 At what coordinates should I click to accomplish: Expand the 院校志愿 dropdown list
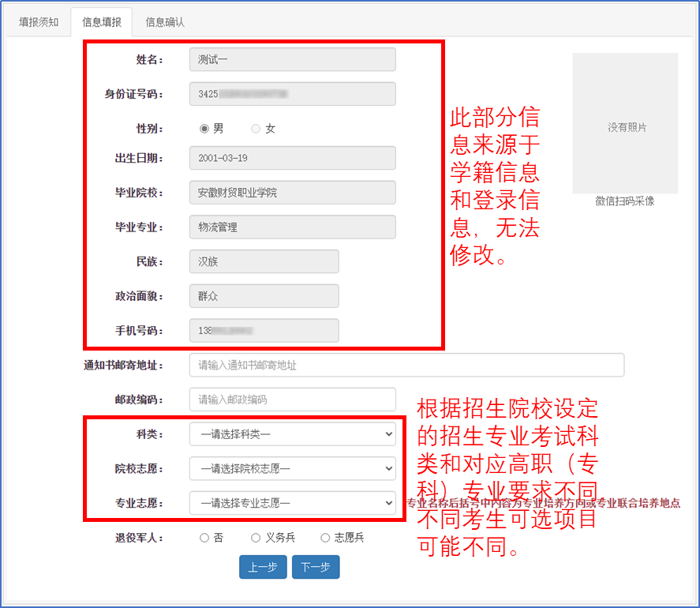(292, 468)
